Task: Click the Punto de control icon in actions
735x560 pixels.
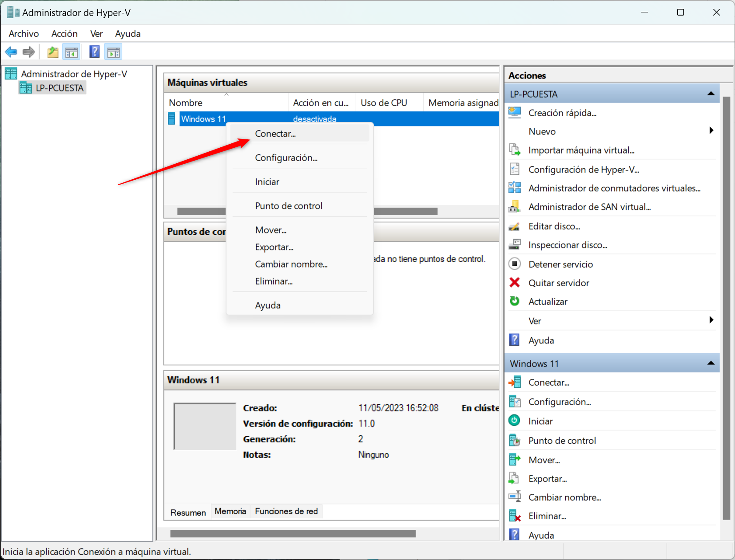Action: point(515,440)
